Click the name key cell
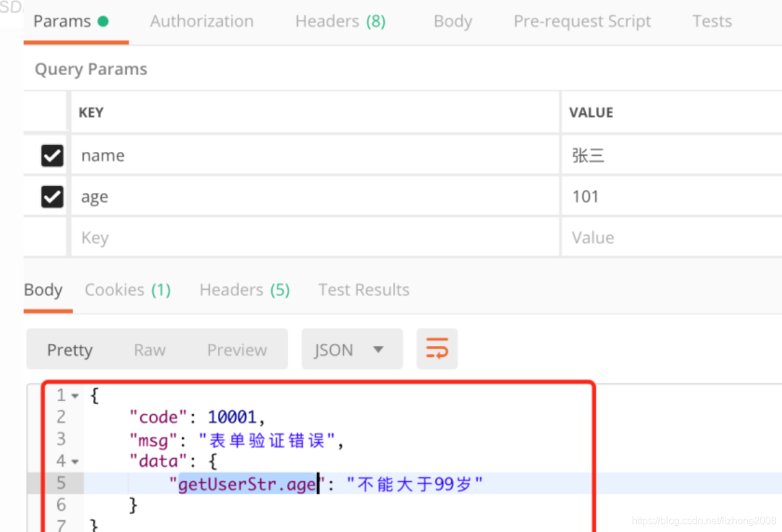The width and height of the screenshot is (782, 532). [x=315, y=155]
